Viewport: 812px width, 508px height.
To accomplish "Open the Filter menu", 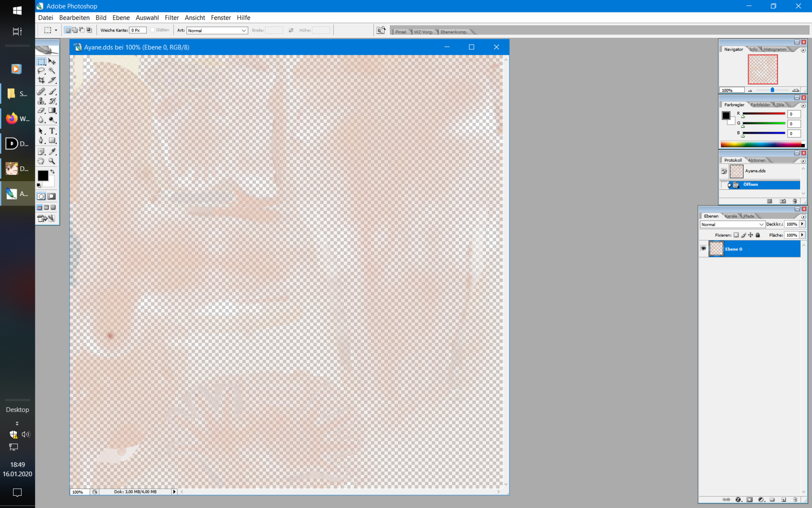I will (x=172, y=18).
